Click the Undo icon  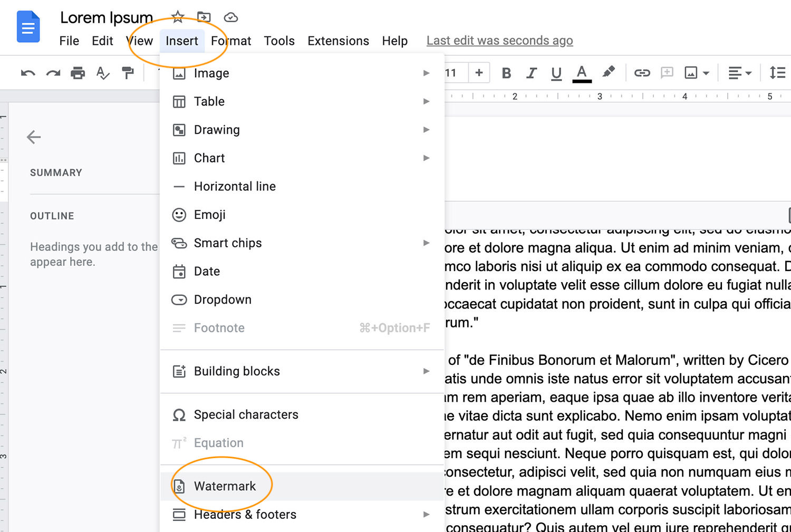[x=27, y=73]
